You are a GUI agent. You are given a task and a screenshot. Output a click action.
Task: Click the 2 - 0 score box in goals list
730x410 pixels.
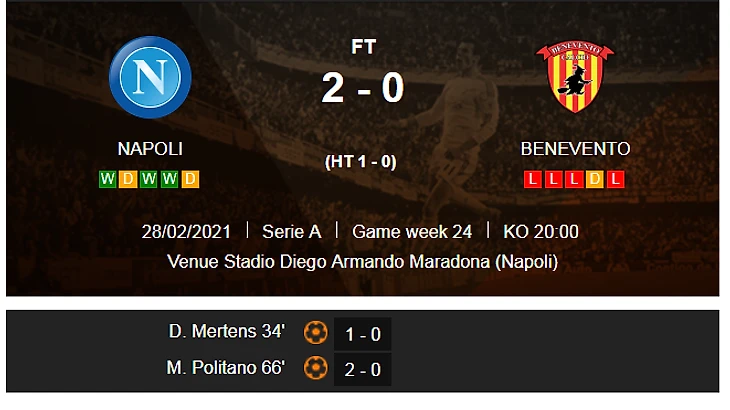pyautogui.click(x=362, y=369)
